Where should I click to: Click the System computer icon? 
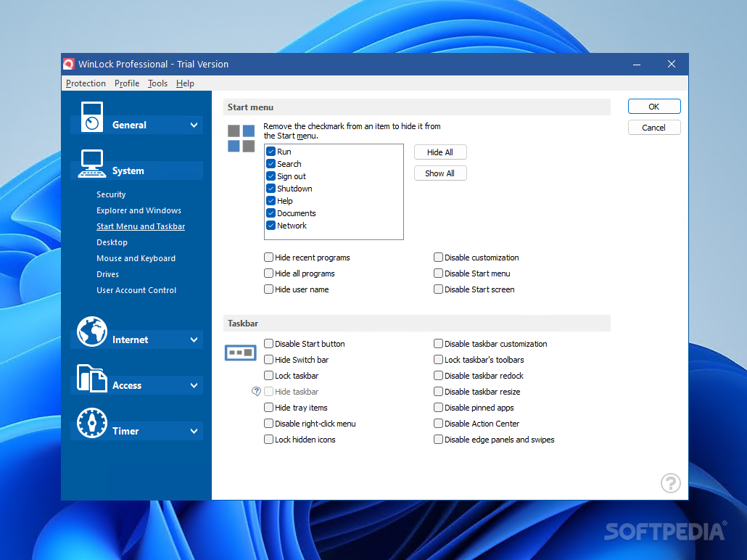(92, 163)
